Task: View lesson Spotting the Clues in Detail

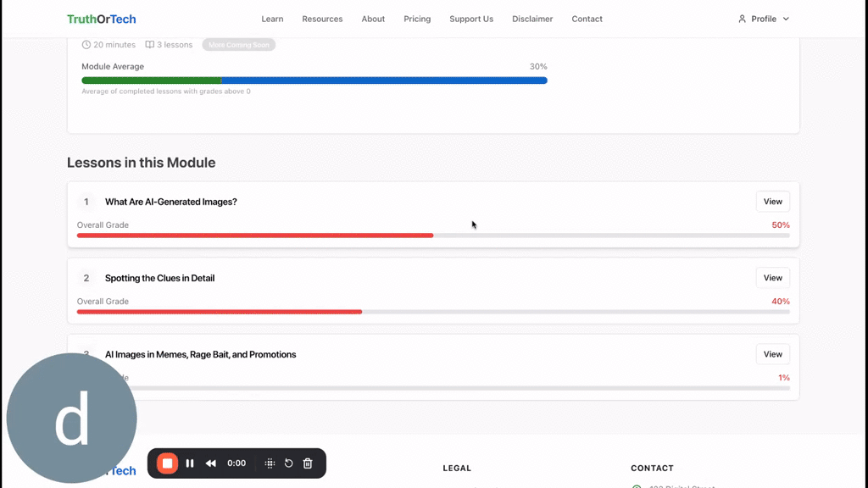Action: 773,278
